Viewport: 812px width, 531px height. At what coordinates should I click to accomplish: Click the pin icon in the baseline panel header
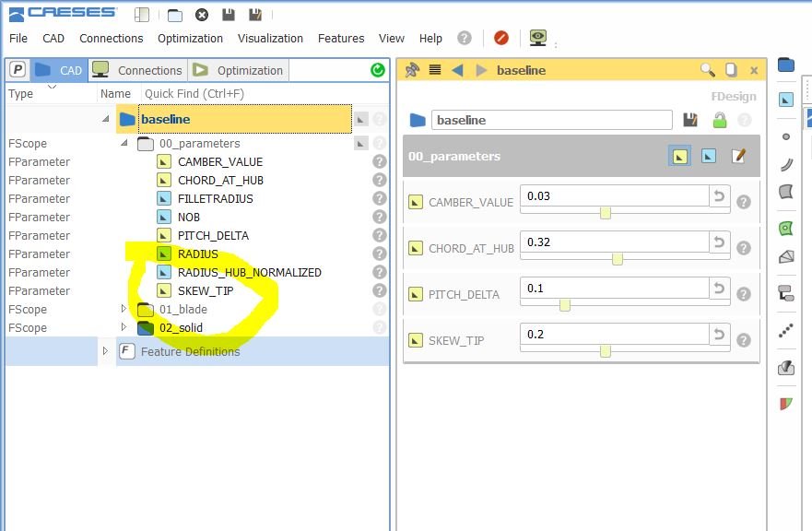[x=412, y=70]
